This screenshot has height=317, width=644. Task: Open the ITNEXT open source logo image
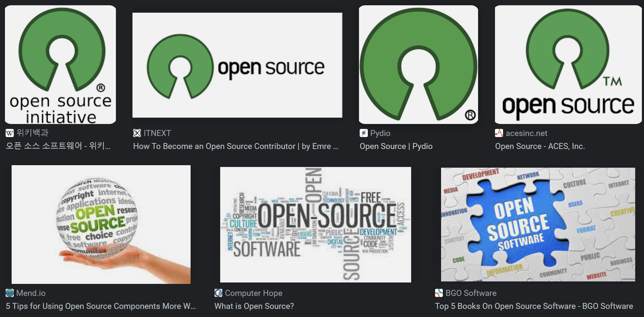tap(237, 65)
